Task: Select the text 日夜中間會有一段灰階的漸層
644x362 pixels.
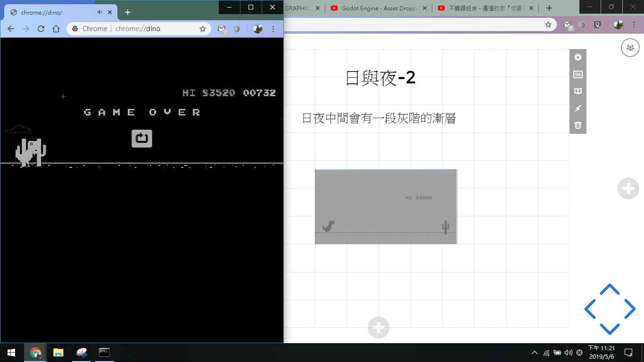Action: pos(379,118)
